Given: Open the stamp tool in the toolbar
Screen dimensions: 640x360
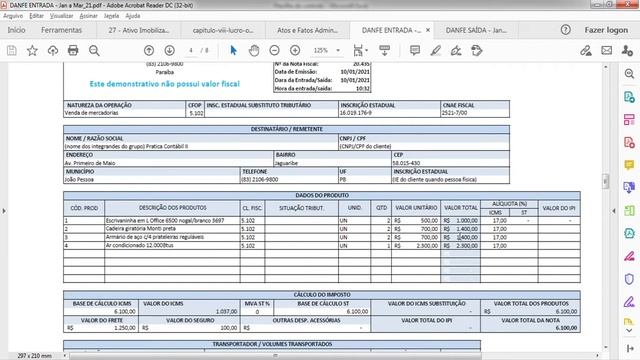Looking at the screenshot, I should click(476, 51).
